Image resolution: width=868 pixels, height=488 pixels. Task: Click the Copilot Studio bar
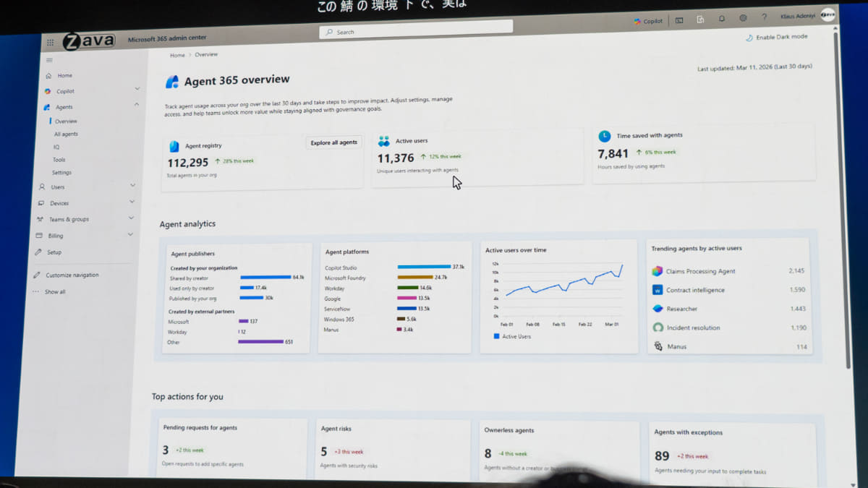click(x=424, y=267)
